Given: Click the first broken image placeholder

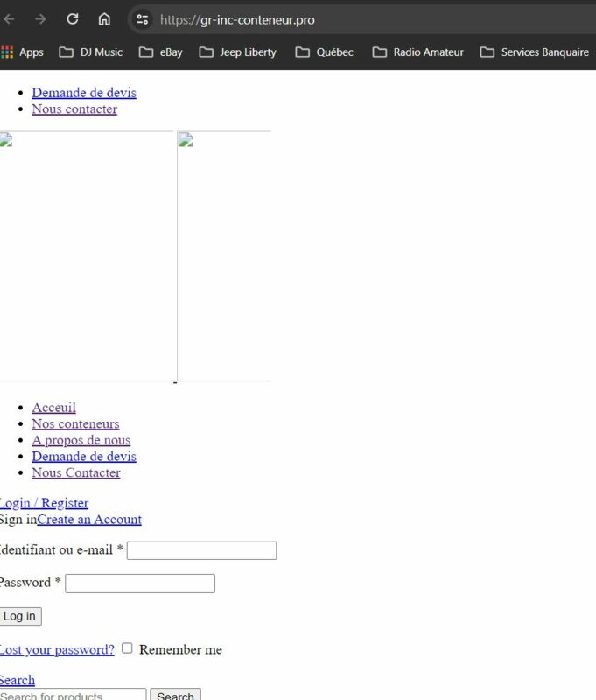Looking at the screenshot, I should [x=86, y=256].
